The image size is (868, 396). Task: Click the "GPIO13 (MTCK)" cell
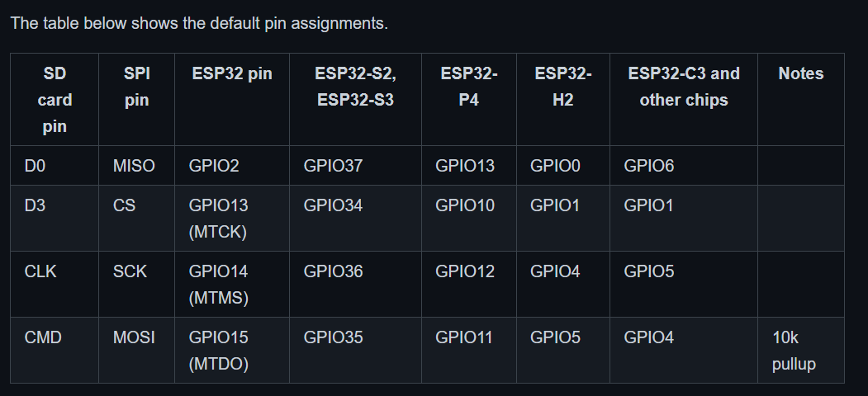(x=218, y=219)
